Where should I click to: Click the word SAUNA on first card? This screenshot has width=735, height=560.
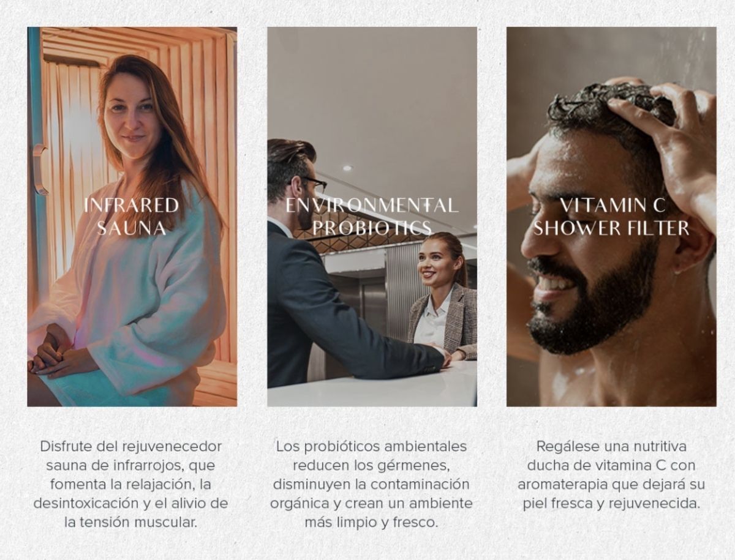(132, 228)
